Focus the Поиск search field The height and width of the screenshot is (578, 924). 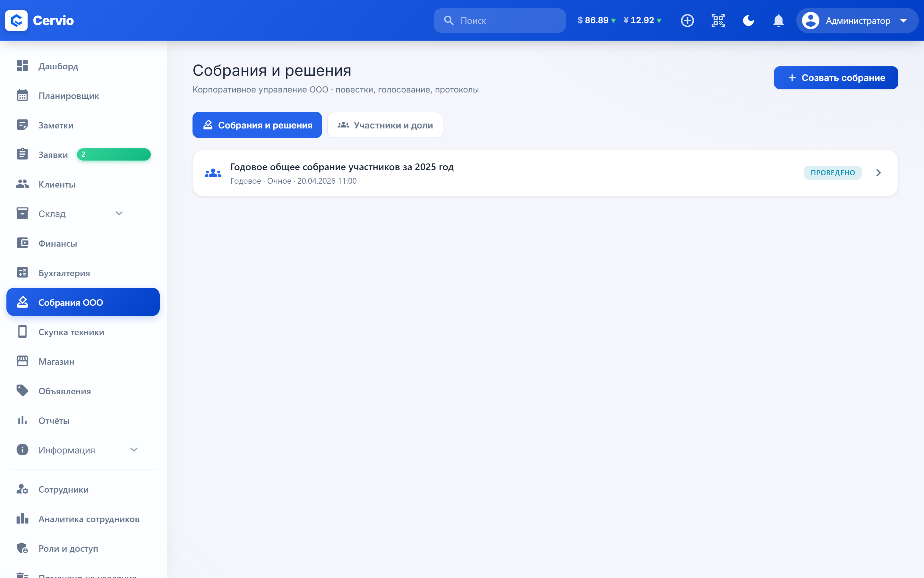pyautogui.click(x=500, y=20)
